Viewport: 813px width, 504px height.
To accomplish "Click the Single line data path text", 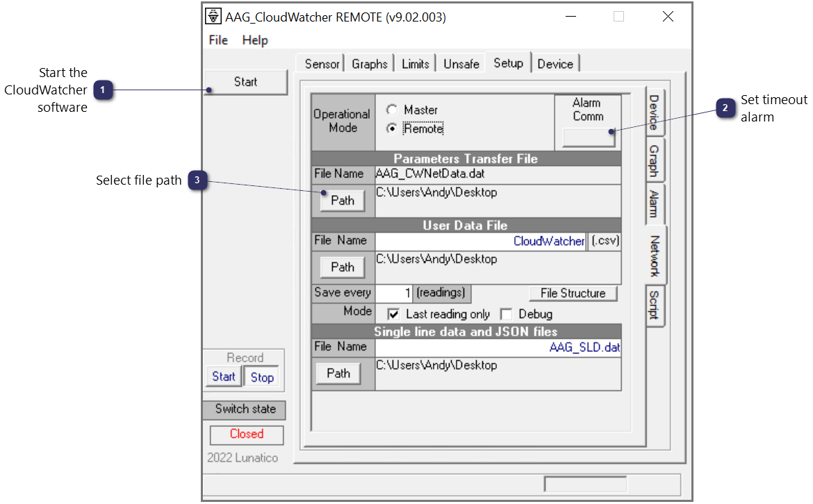I will [x=436, y=365].
